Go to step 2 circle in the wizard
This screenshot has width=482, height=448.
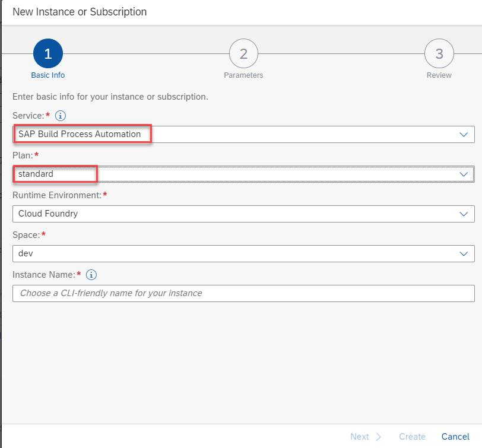(x=243, y=54)
